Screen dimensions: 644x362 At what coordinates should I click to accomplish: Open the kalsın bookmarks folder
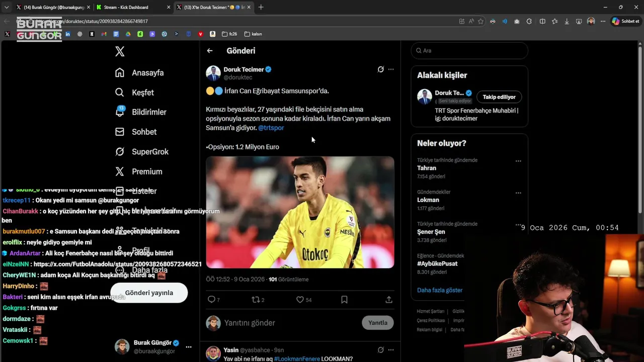point(253,34)
